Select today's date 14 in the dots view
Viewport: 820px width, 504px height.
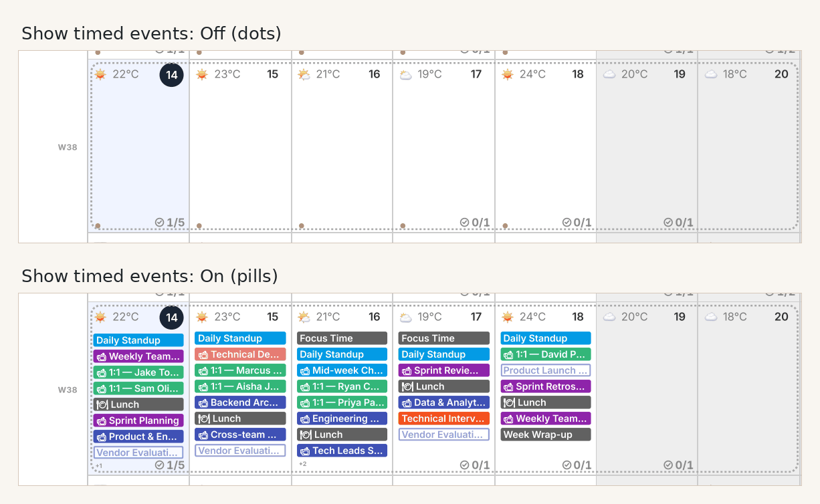pyautogui.click(x=172, y=75)
